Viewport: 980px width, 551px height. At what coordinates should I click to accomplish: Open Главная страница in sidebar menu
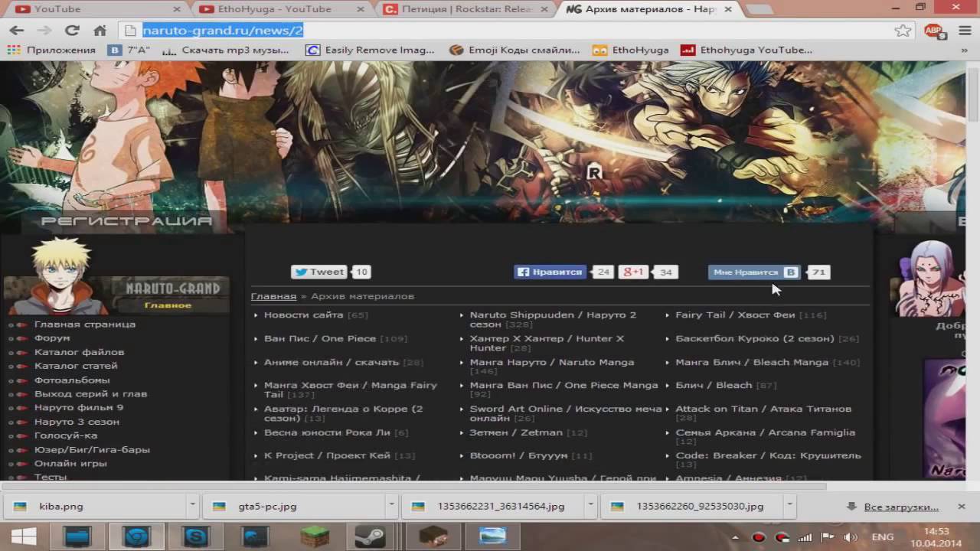click(x=84, y=324)
